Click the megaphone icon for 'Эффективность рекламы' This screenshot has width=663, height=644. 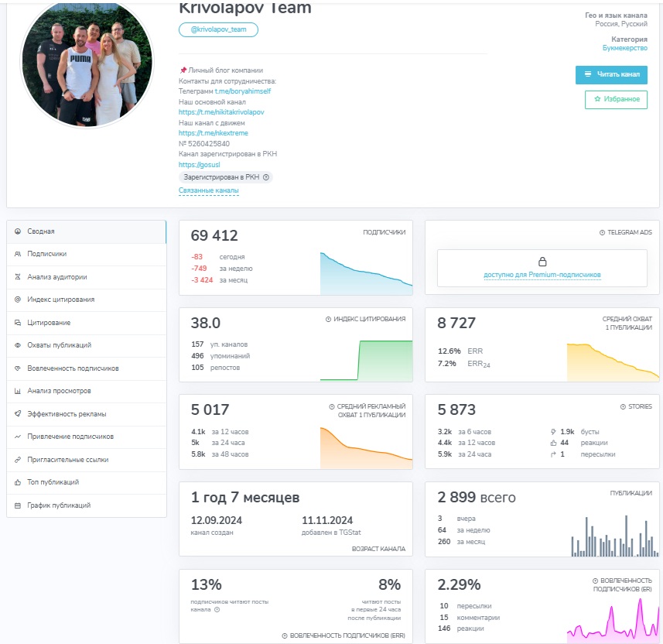18,414
